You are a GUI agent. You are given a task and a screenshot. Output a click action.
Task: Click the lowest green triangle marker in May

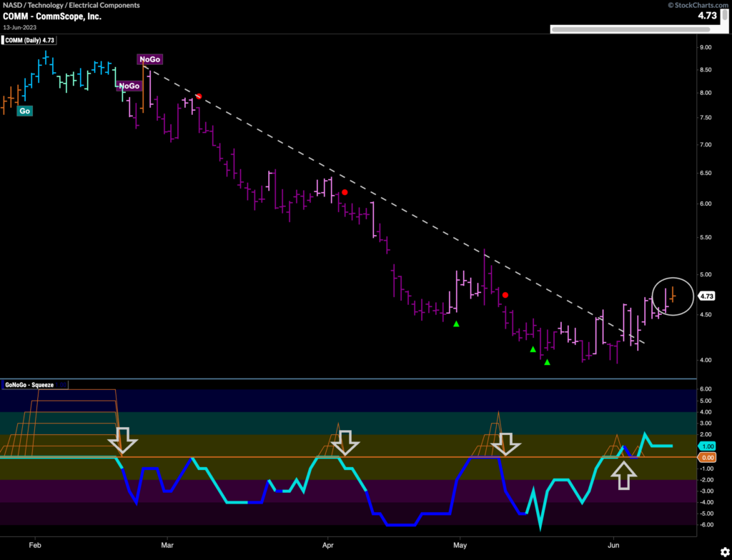[548, 363]
